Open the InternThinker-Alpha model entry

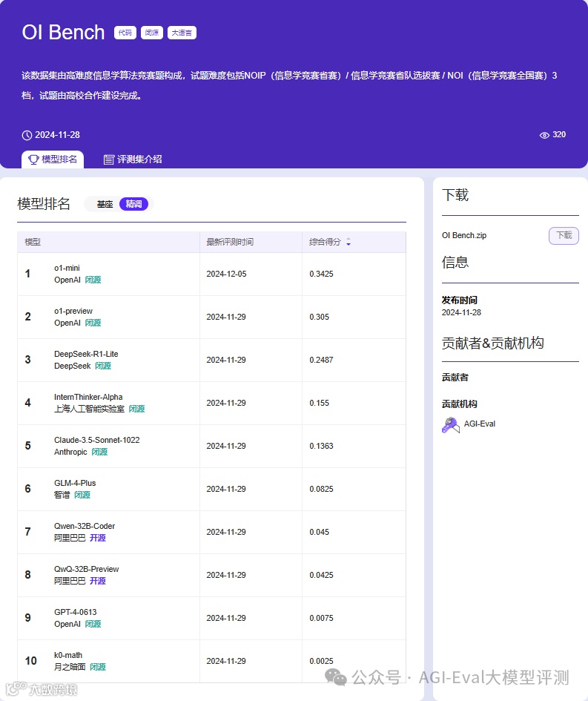point(88,397)
